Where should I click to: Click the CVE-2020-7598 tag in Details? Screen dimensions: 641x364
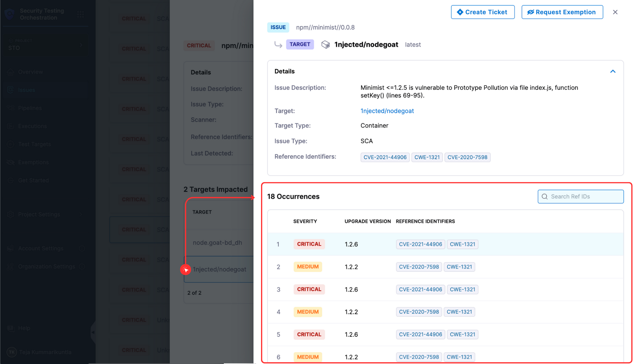point(467,157)
